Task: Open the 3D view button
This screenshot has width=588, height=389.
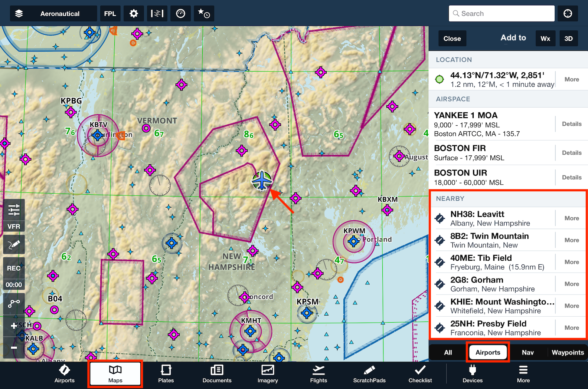Action: [x=568, y=39]
